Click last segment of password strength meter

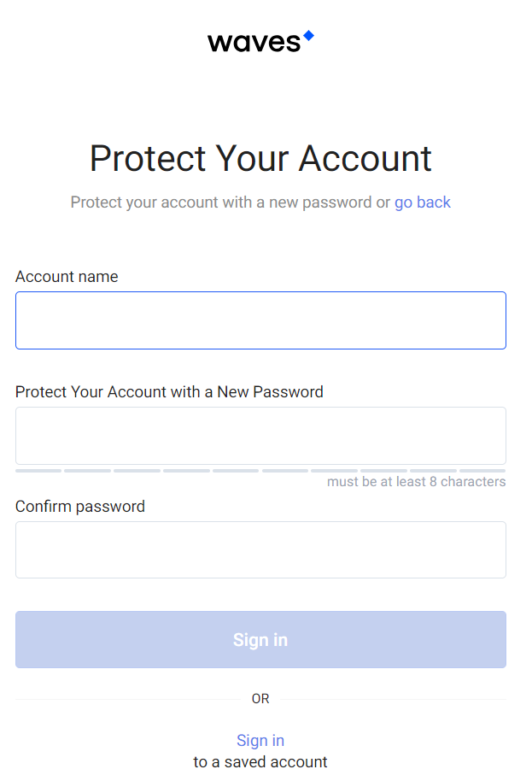482,471
